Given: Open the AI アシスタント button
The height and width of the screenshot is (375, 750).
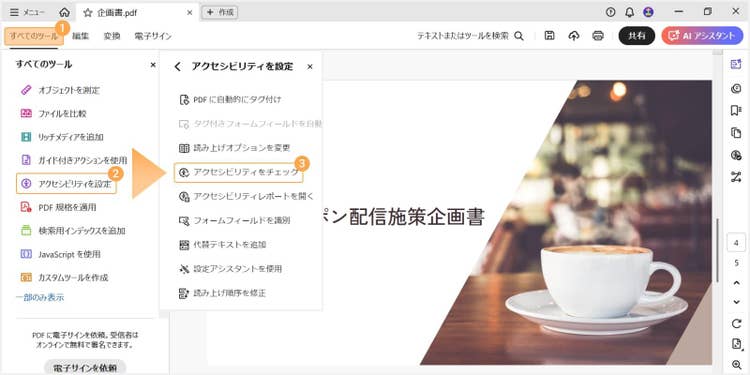Looking at the screenshot, I should pos(702,36).
